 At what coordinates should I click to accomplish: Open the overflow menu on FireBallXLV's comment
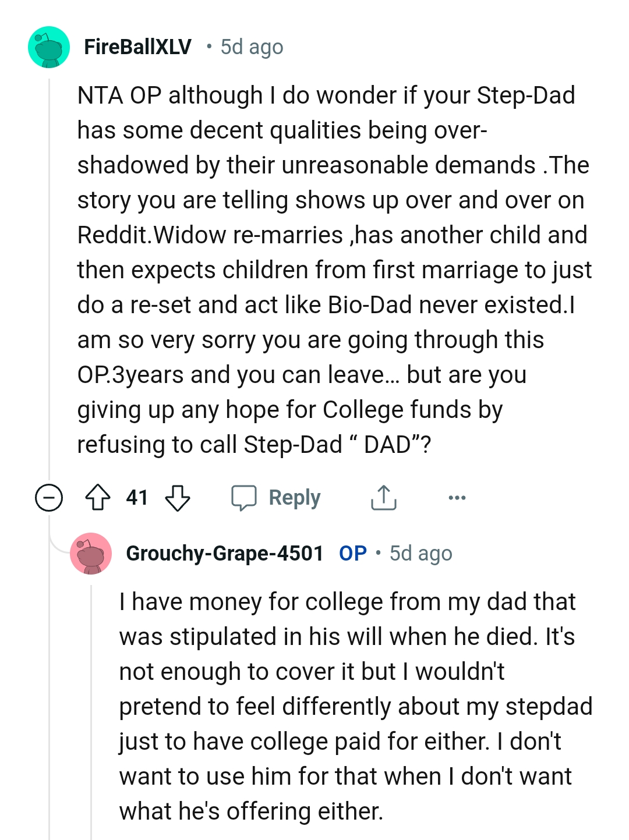pyautogui.click(x=458, y=497)
